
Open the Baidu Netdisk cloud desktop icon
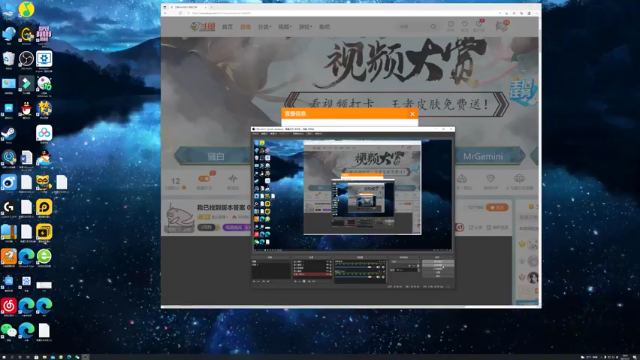44,133
